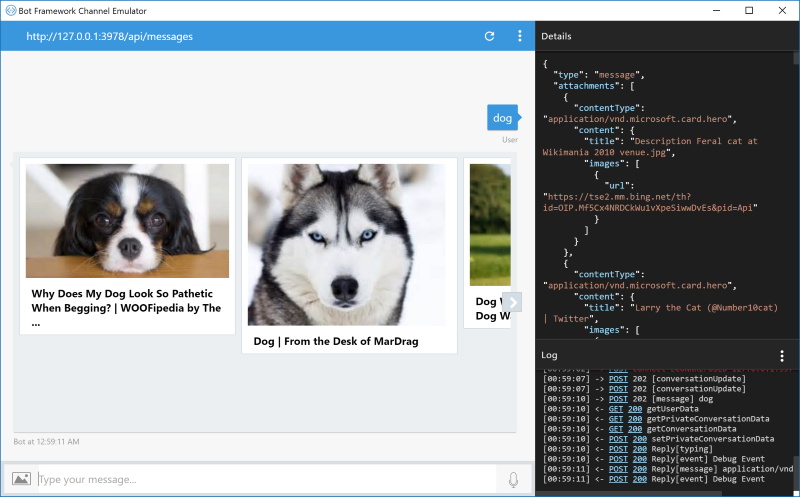Select the spaniel dog card image
The width and height of the screenshot is (800, 497).
[x=128, y=221]
